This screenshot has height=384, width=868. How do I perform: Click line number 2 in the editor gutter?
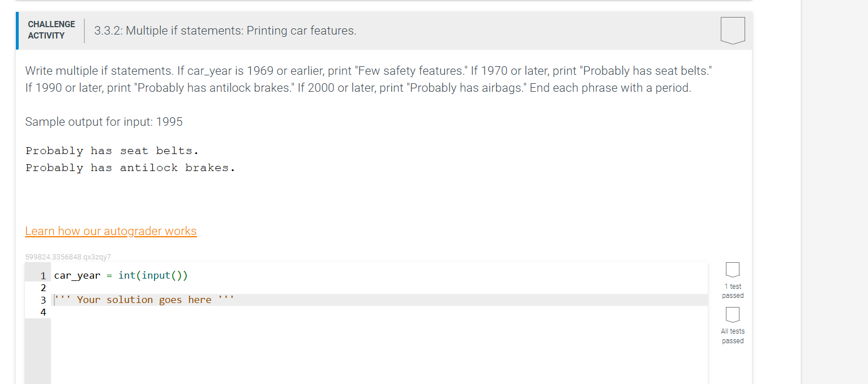coord(43,288)
